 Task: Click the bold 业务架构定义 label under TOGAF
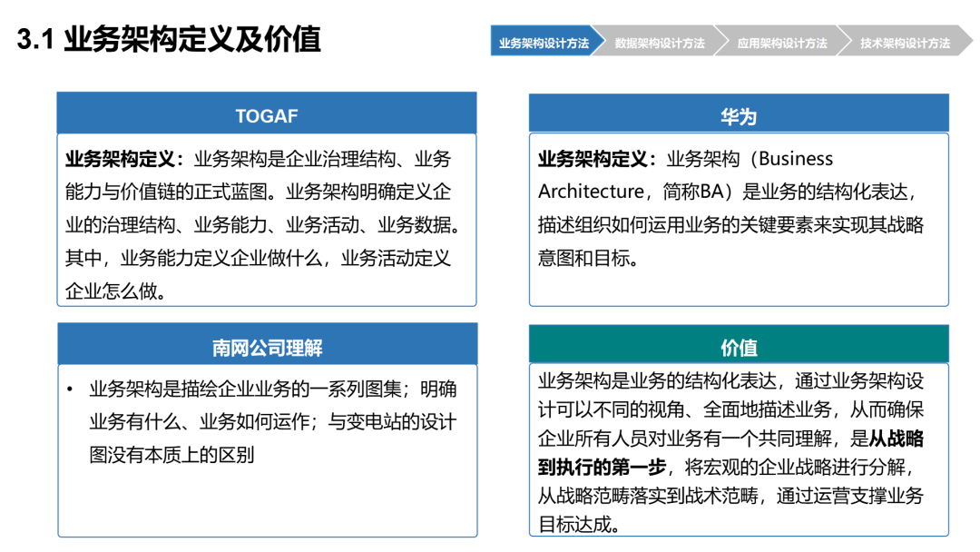tap(120, 159)
